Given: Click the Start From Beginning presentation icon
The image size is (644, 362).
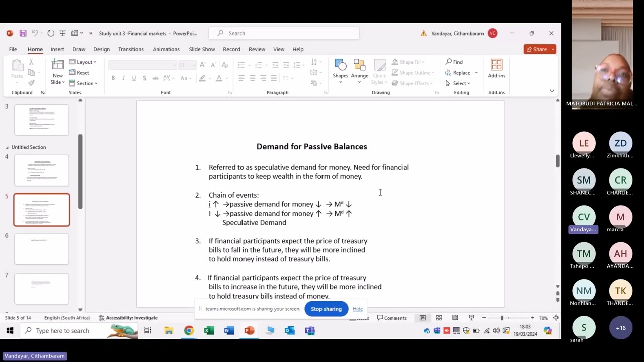Looking at the screenshot, I should (x=62, y=33).
